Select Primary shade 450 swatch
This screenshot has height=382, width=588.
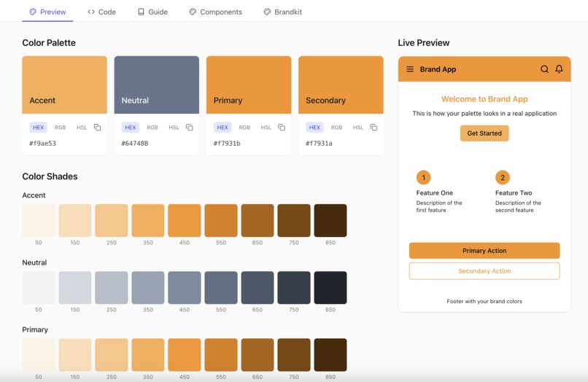point(185,354)
